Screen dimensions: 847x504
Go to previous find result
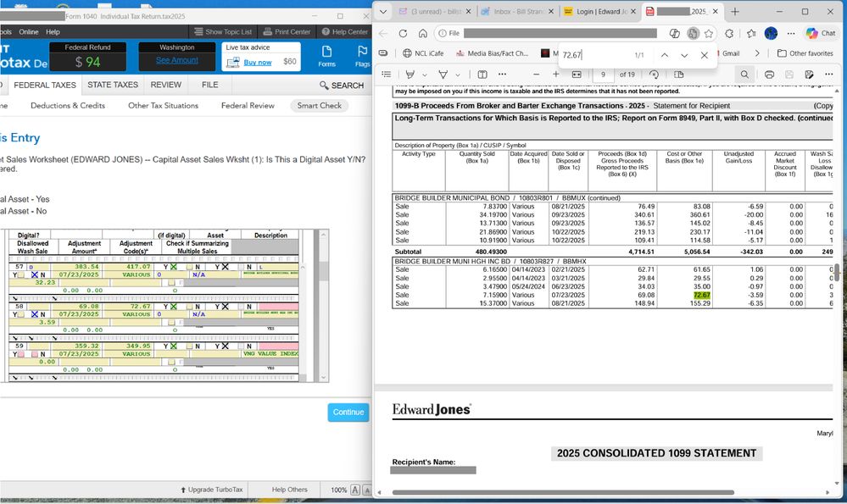pyautogui.click(x=665, y=55)
